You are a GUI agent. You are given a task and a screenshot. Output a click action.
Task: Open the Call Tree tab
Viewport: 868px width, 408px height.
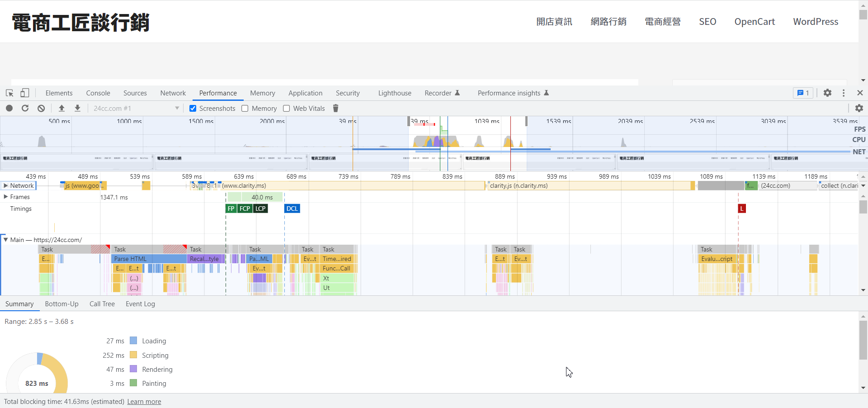coord(102,304)
